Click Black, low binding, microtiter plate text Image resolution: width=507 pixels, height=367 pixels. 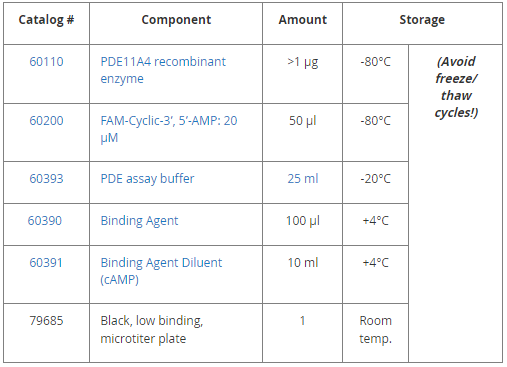(x=152, y=329)
